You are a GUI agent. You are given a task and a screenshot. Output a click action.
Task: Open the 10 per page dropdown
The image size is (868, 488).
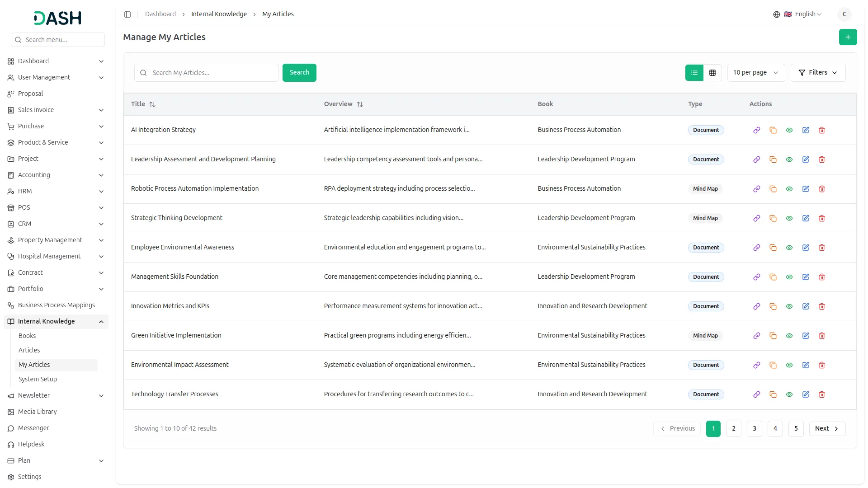pos(755,73)
